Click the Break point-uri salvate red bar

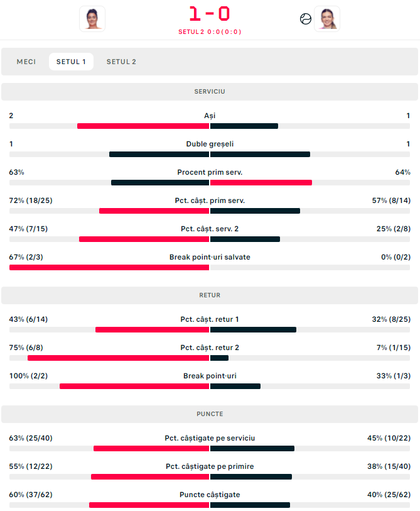coord(109,268)
